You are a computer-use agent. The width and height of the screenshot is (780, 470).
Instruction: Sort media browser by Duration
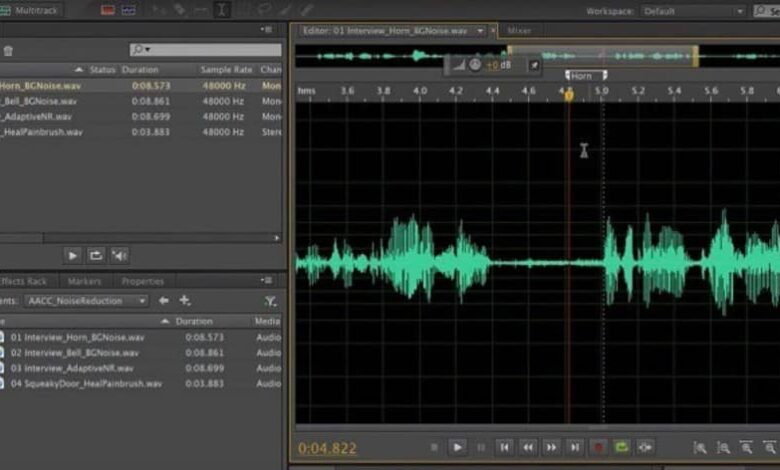[194, 321]
